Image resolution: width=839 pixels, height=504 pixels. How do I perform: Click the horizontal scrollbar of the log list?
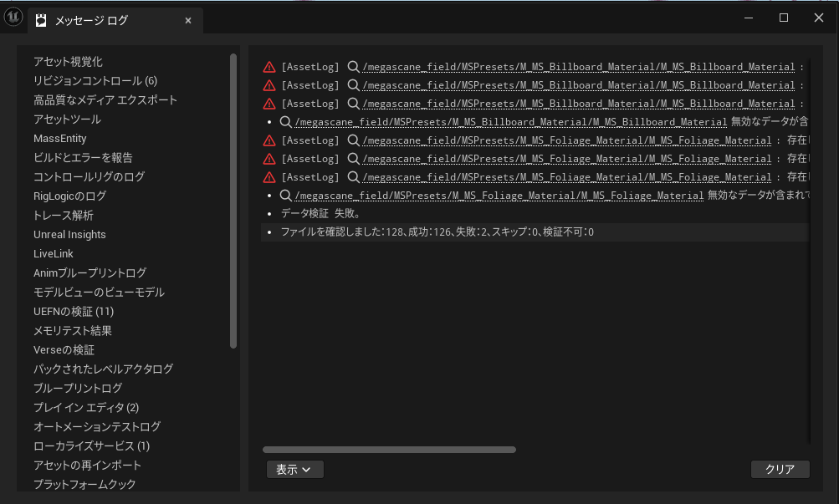coord(390,450)
